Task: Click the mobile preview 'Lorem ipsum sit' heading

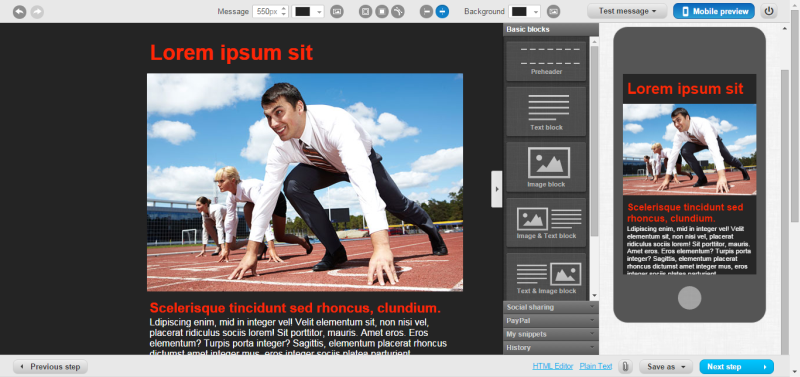Action: (685, 89)
